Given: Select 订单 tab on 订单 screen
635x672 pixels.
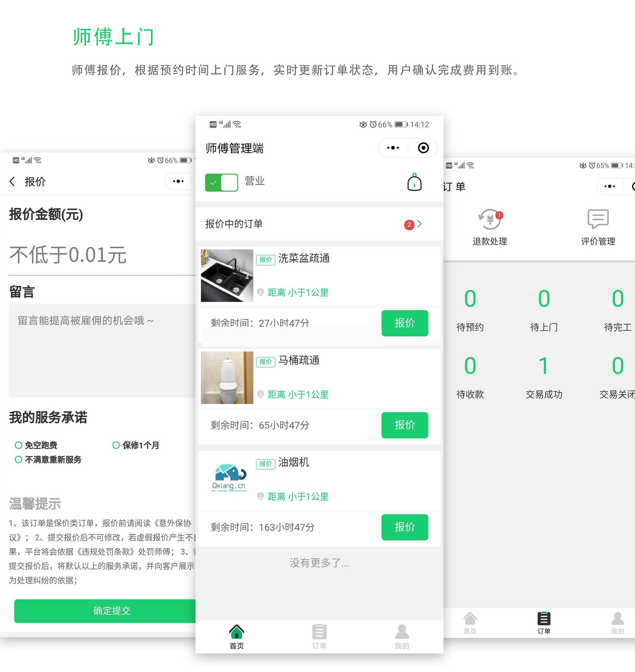Looking at the screenshot, I should point(544,623).
